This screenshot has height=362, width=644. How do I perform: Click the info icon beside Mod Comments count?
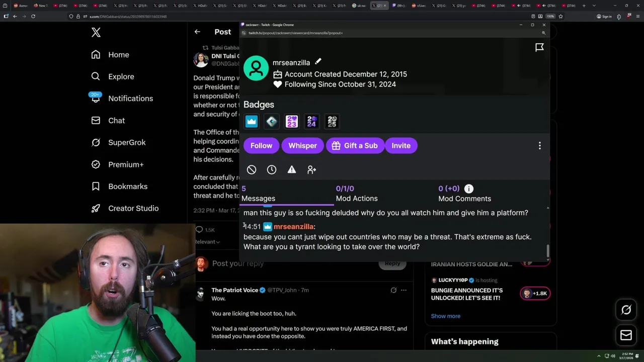(x=469, y=189)
